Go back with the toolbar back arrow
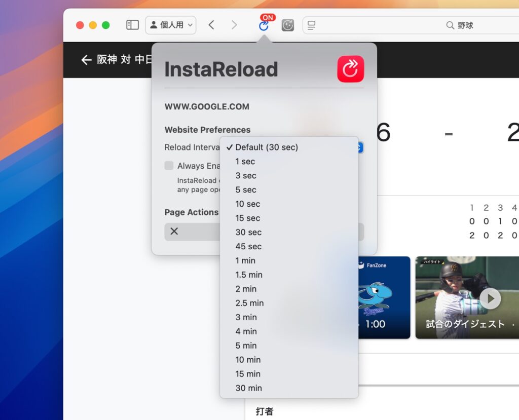The image size is (519, 420). point(211,25)
